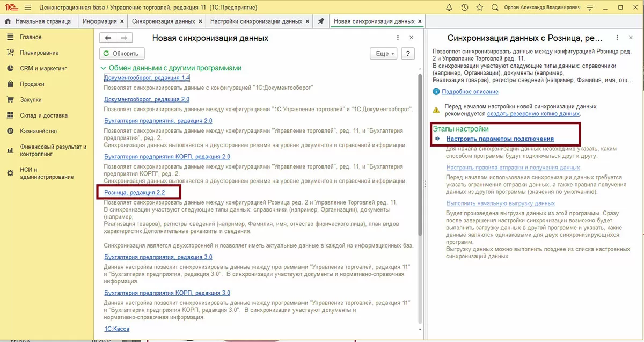
Task: Open Склад и доставка section
Action: tap(43, 115)
